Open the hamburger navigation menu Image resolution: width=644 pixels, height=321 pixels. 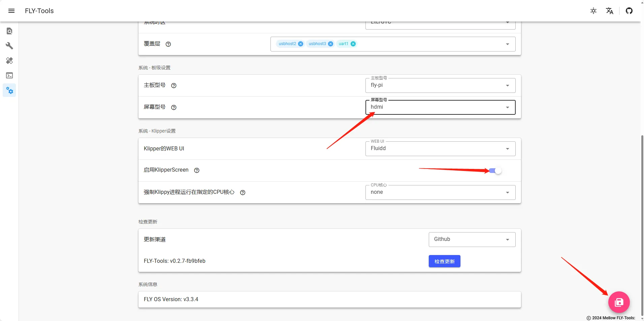11,11
